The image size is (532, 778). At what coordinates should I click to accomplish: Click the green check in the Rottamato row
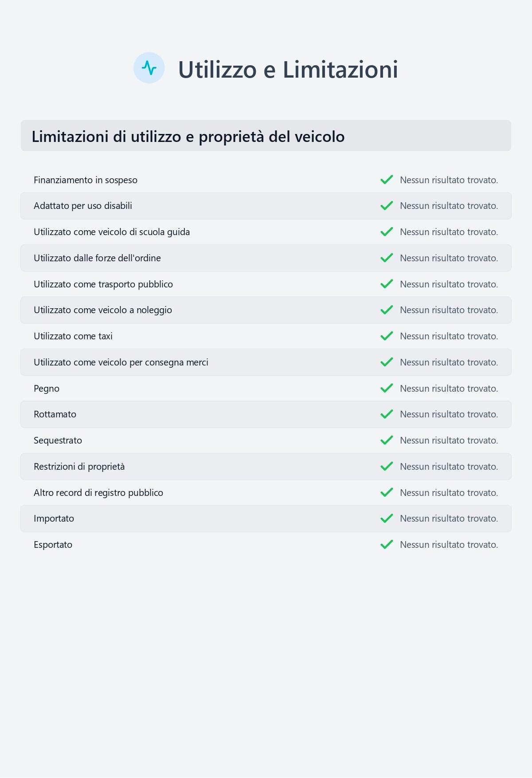click(x=387, y=414)
